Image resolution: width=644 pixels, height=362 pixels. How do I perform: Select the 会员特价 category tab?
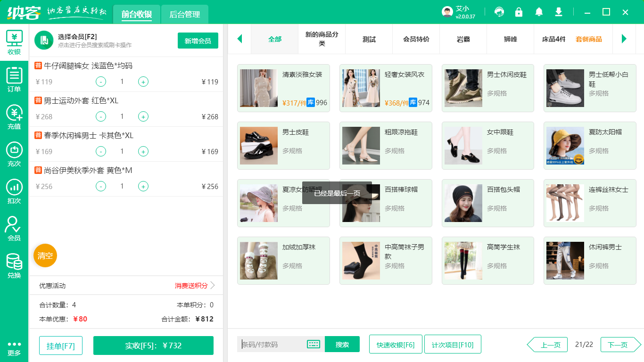(x=416, y=39)
